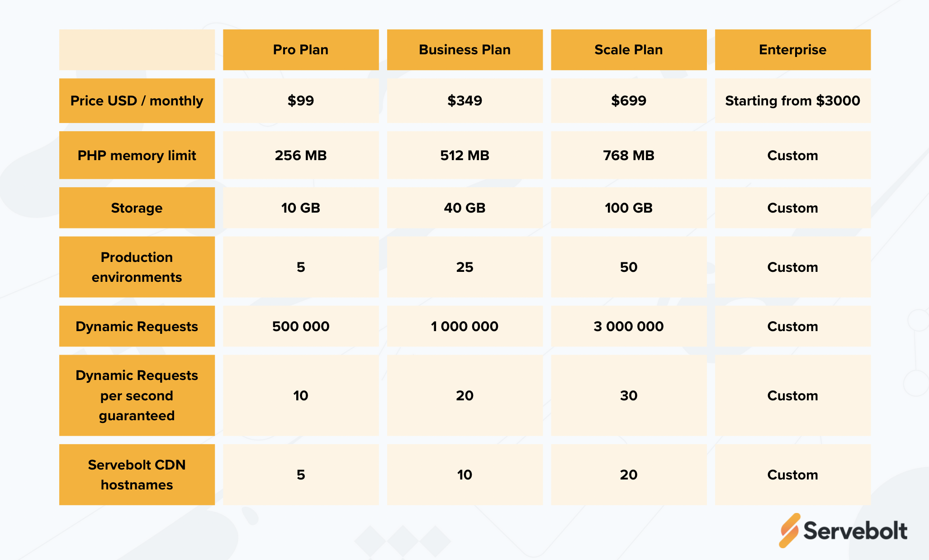Screen dimensions: 929x560
Task: Select the 3 000 000 requests cell
Action: (x=629, y=326)
